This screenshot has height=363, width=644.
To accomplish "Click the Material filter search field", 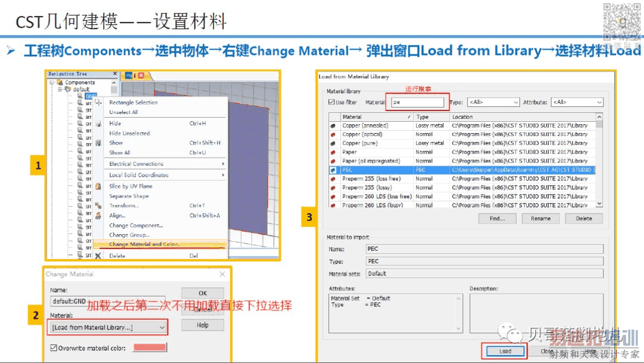I will [417, 102].
